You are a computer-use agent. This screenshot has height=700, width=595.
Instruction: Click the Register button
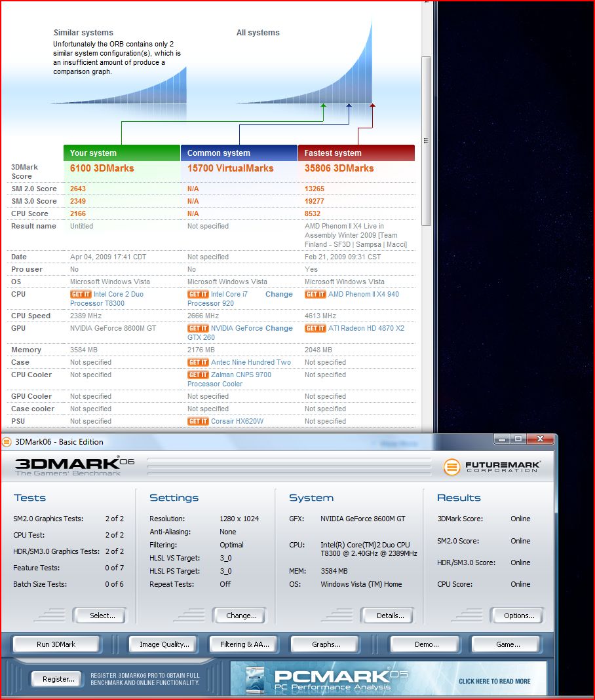tap(57, 679)
